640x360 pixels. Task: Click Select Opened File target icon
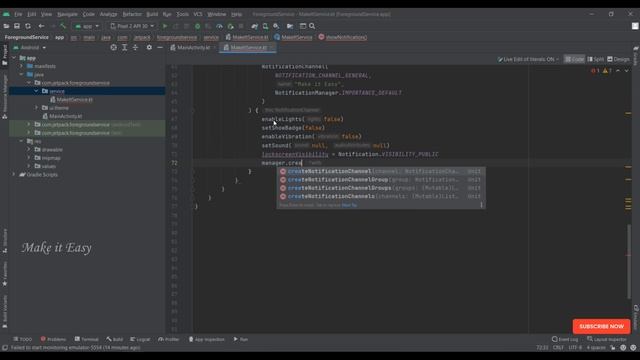click(113, 47)
